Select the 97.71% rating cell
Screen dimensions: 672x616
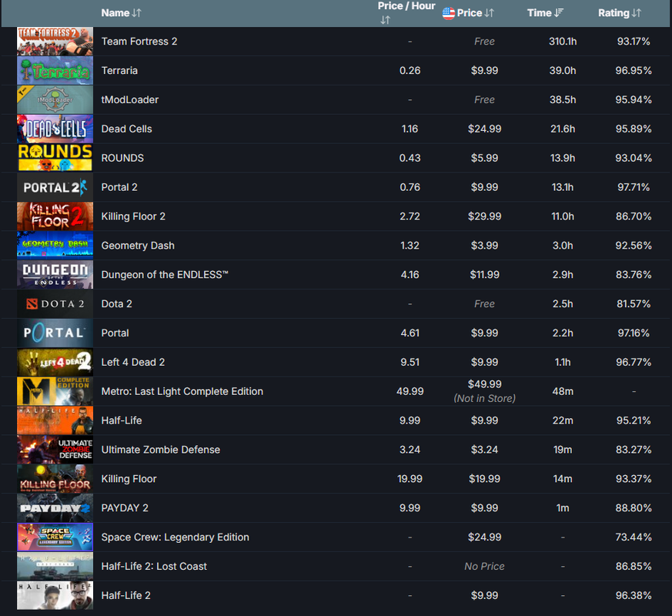coord(633,187)
